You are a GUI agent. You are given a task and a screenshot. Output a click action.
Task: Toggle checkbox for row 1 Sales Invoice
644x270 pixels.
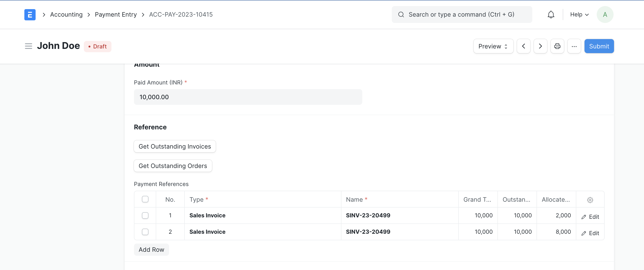(145, 215)
